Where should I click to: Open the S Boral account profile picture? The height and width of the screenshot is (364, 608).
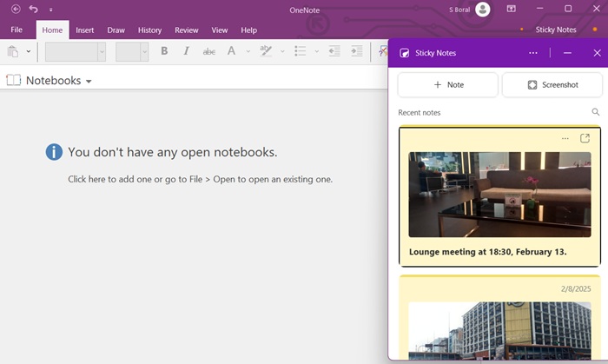tap(482, 10)
